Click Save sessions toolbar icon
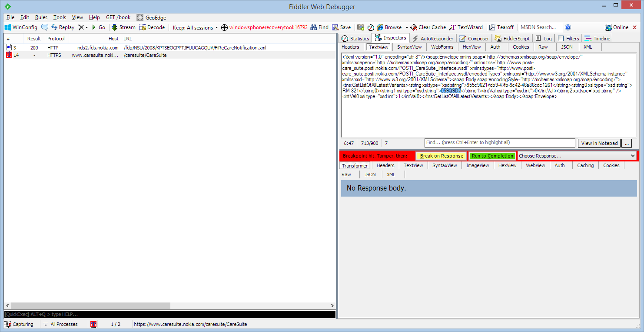The image size is (644, 332). click(342, 27)
